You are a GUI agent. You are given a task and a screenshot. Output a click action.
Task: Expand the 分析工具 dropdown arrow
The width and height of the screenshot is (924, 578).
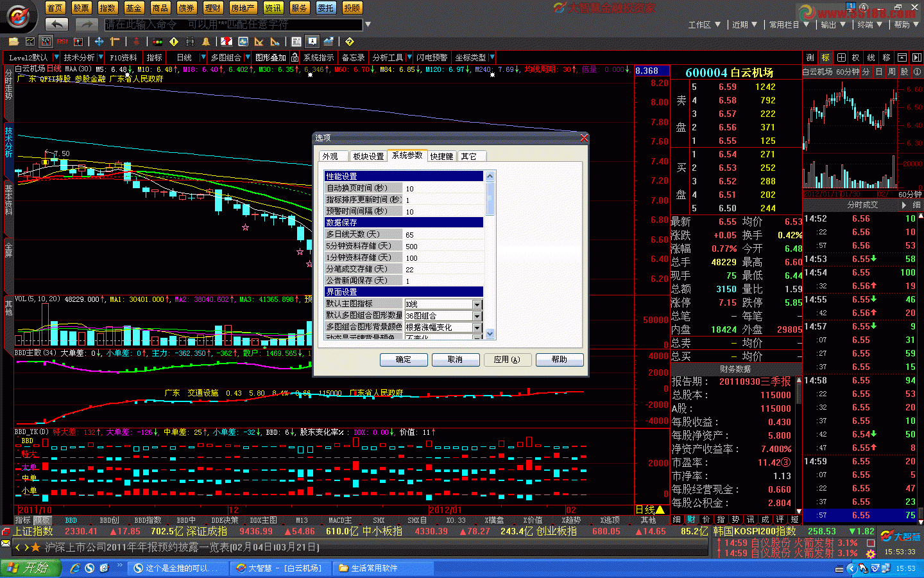click(409, 57)
